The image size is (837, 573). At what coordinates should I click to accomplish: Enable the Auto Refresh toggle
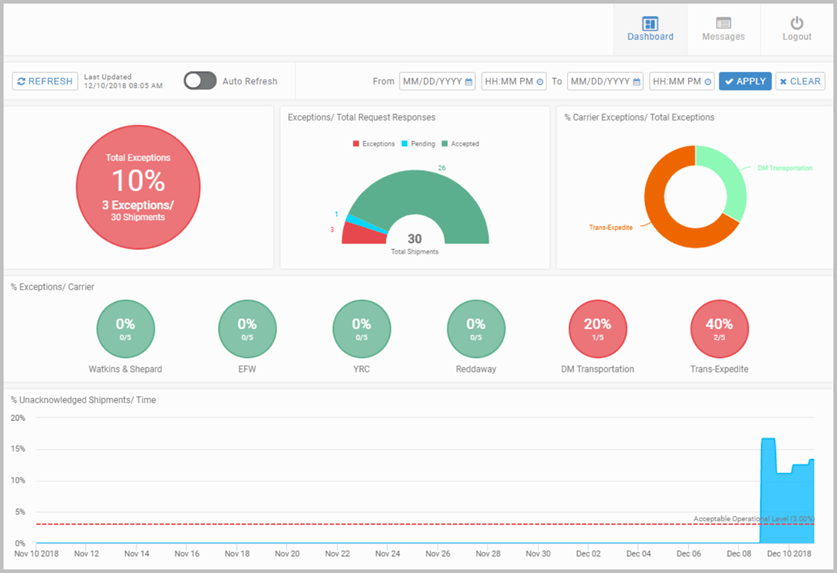[200, 81]
